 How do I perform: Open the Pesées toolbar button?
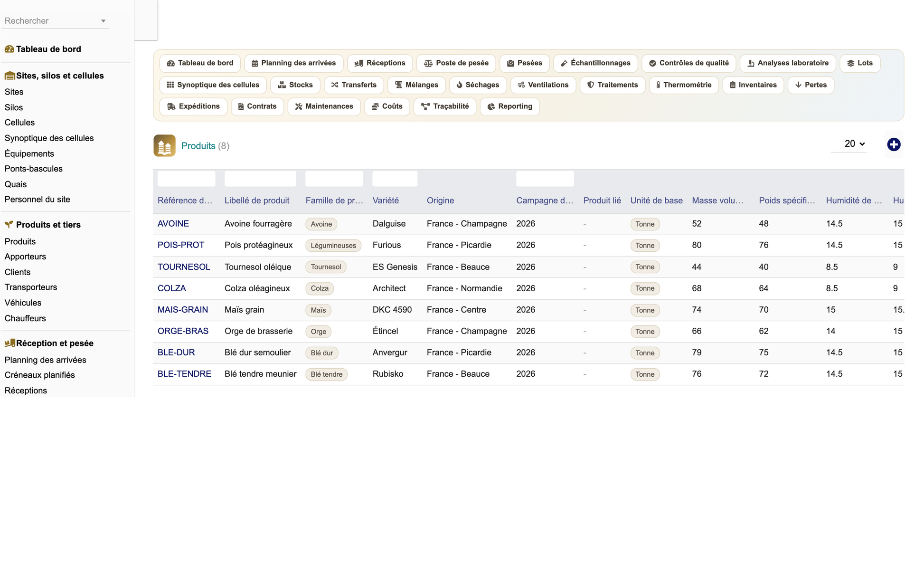click(524, 63)
